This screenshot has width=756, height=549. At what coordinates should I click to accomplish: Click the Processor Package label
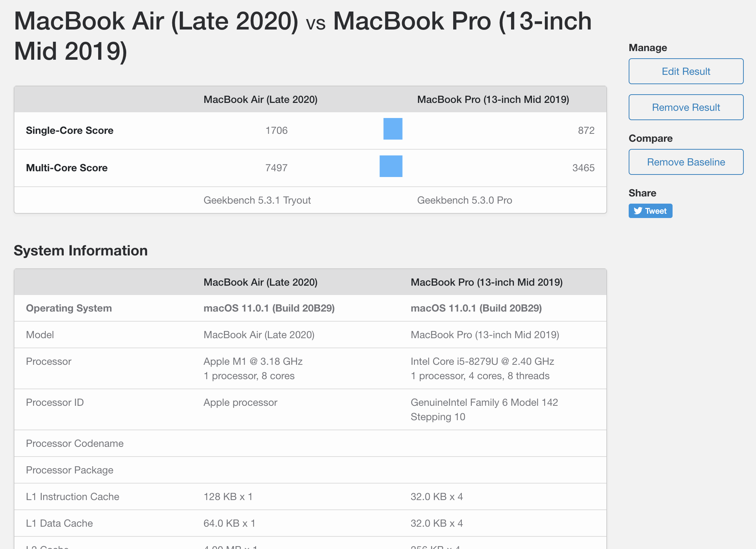coord(69,470)
